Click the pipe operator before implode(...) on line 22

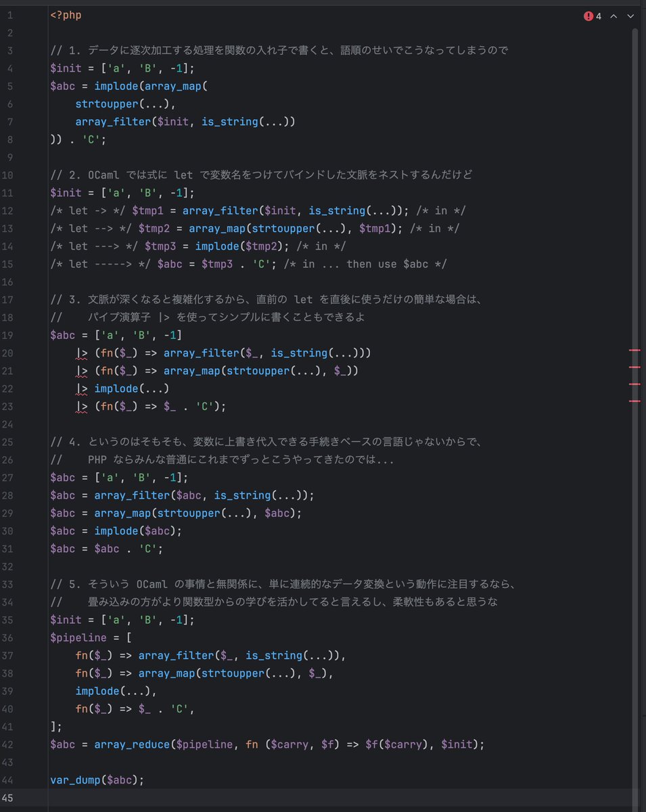[81, 388]
